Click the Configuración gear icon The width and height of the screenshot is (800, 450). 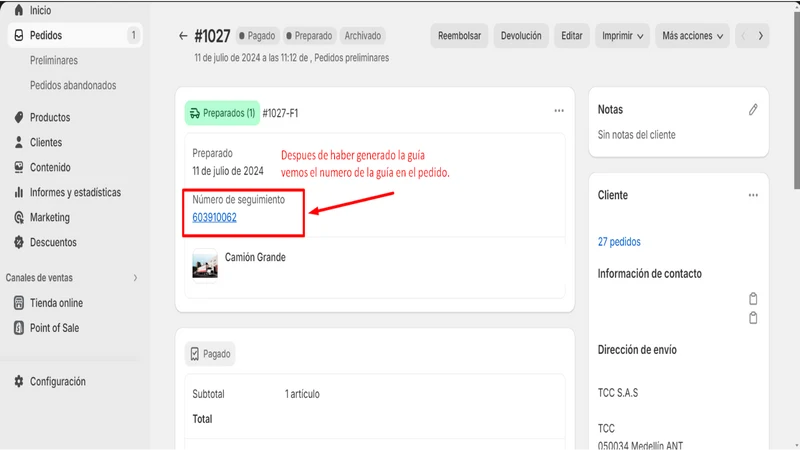19,382
